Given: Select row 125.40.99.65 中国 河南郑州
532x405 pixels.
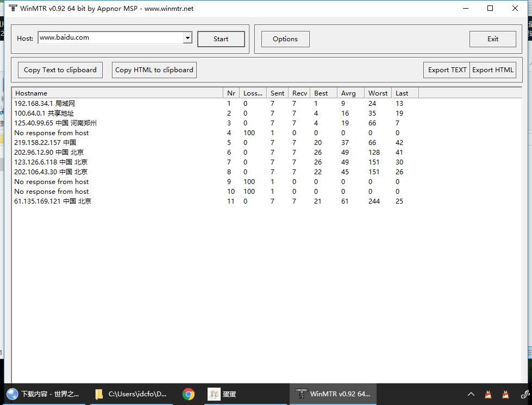Looking at the screenshot, I should (x=216, y=123).
